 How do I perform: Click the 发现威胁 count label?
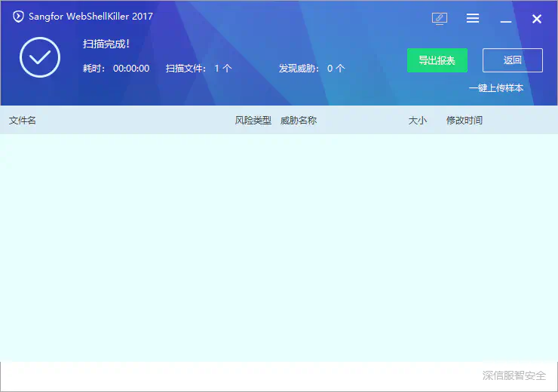(x=311, y=69)
